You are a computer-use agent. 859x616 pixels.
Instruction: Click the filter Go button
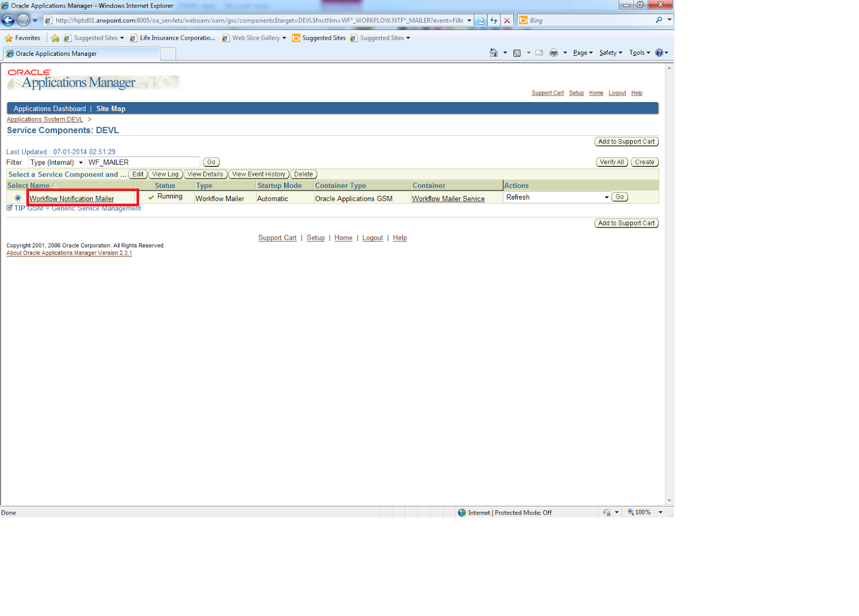click(x=212, y=162)
